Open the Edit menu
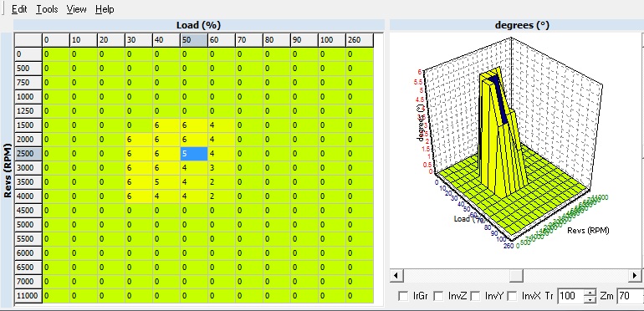 (19, 9)
